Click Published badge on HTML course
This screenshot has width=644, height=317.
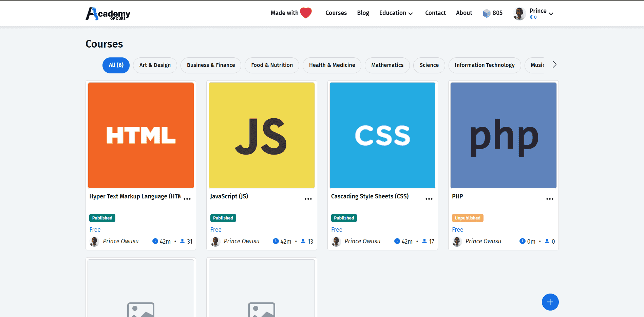102,218
